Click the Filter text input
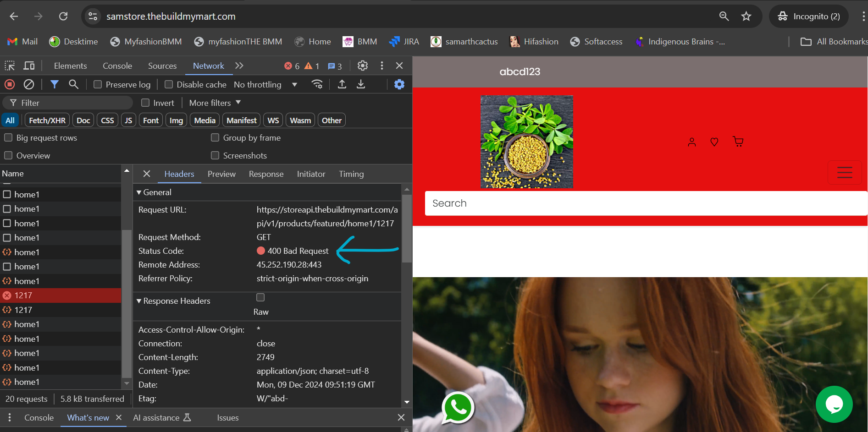Image resolution: width=868 pixels, height=432 pixels. pos(69,103)
